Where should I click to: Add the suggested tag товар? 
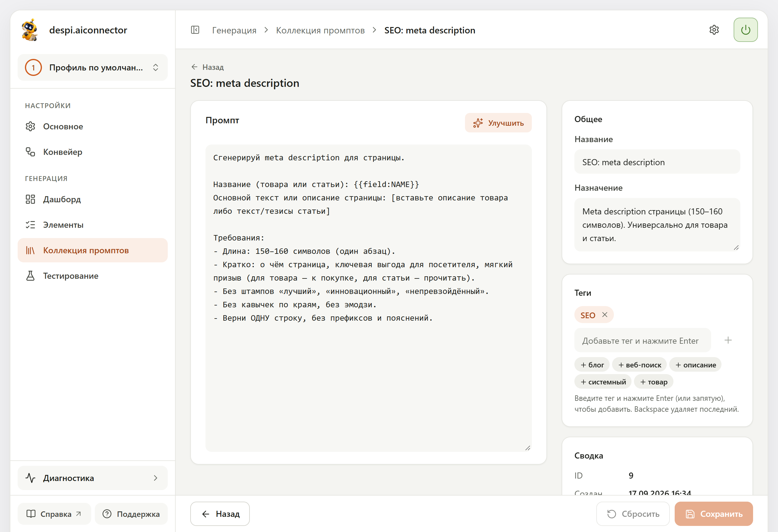click(653, 382)
